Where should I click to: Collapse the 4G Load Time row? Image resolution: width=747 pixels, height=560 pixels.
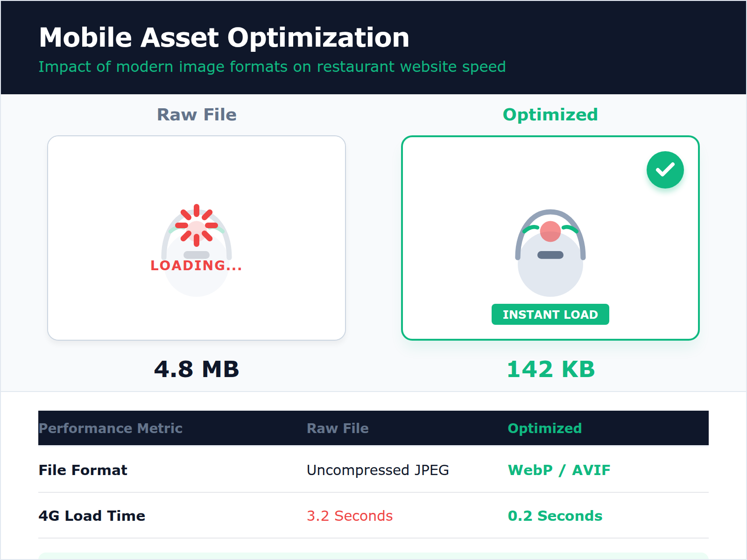click(x=92, y=516)
